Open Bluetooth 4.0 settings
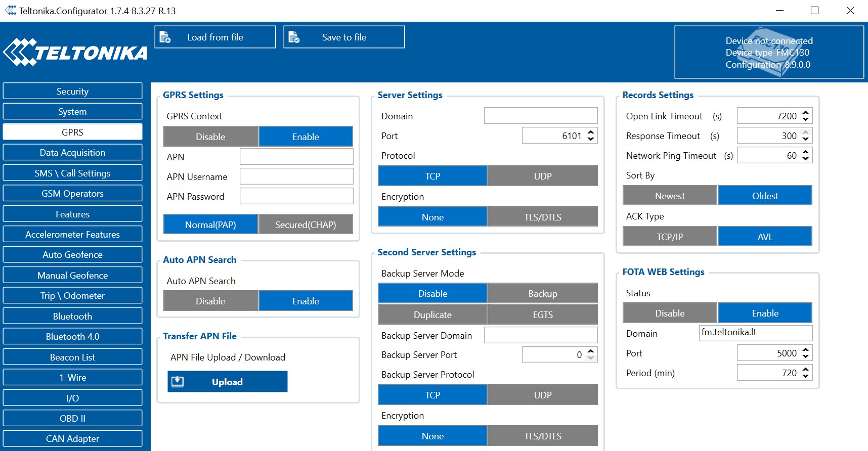 point(72,336)
